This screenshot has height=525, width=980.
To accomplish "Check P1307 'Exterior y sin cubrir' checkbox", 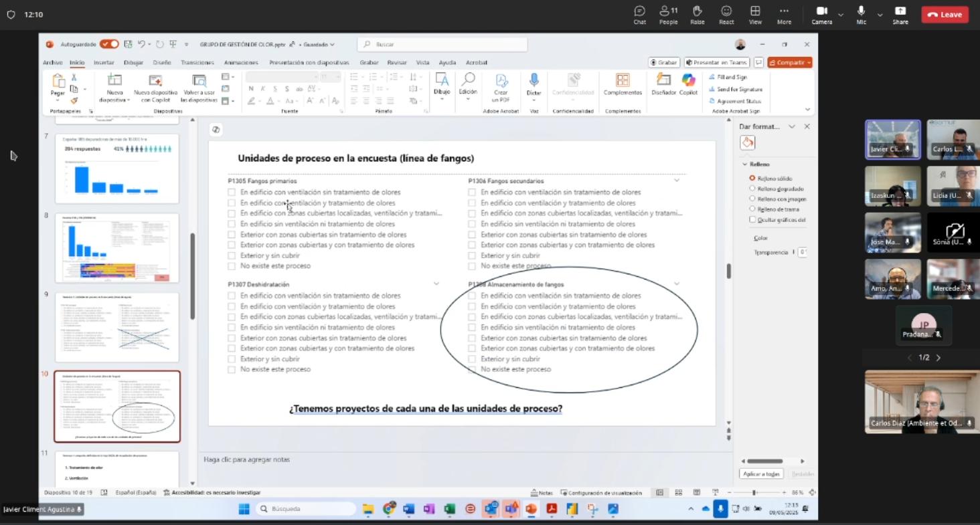I will tap(232, 359).
